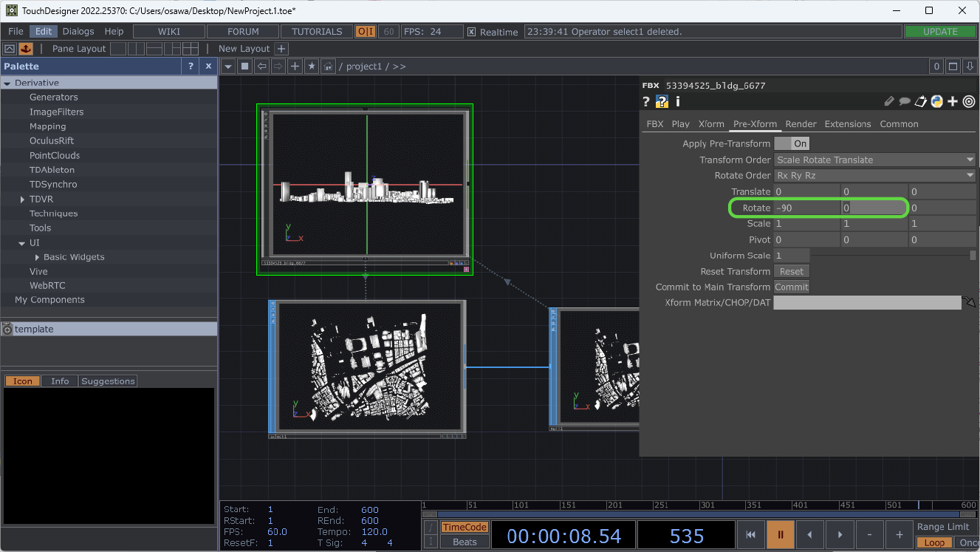Image resolution: width=980 pixels, height=552 pixels.
Task: Click the Commit to Main Transform button
Action: (x=792, y=287)
